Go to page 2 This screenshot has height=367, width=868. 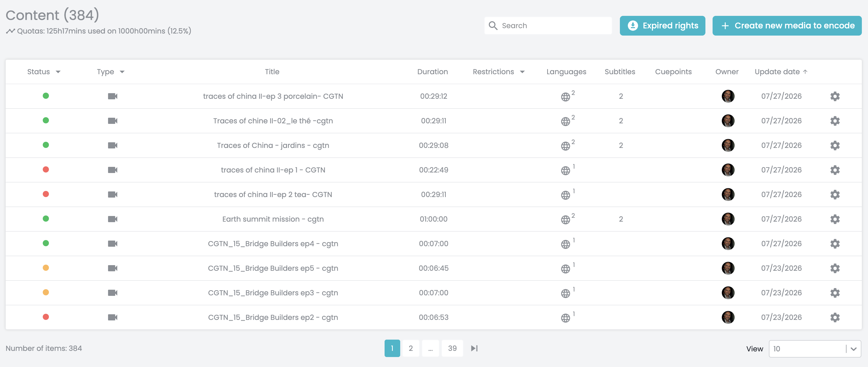[410, 348]
